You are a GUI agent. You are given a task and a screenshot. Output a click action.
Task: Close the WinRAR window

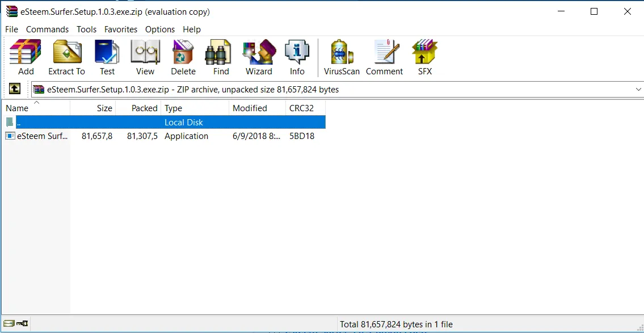(x=628, y=11)
